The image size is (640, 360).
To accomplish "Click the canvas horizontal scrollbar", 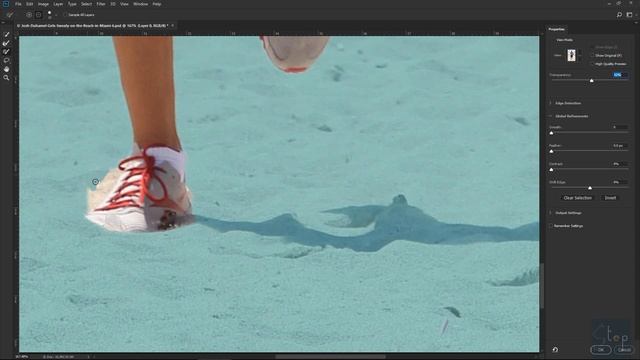I will click(331, 356).
